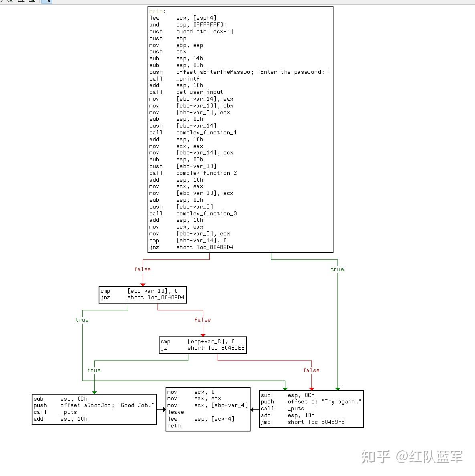
Task: Click the "Enter the password: " string comment
Action: 294,72
